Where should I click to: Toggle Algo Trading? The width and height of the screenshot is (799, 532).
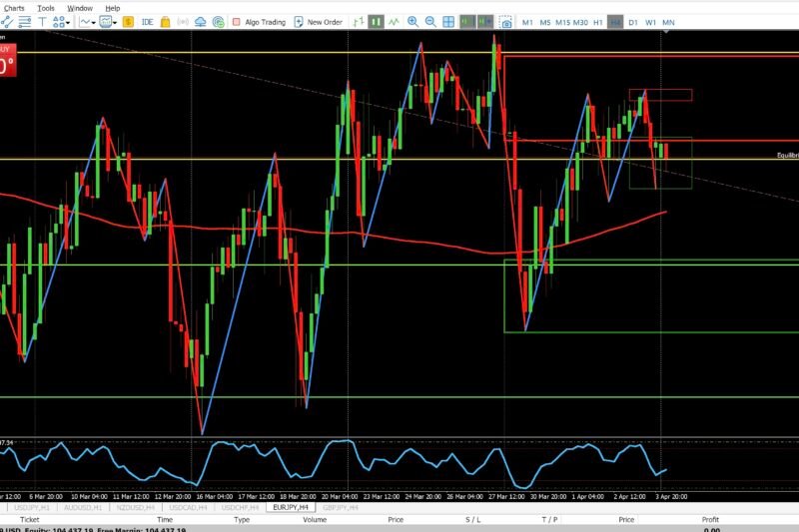(x=259, y=22)
